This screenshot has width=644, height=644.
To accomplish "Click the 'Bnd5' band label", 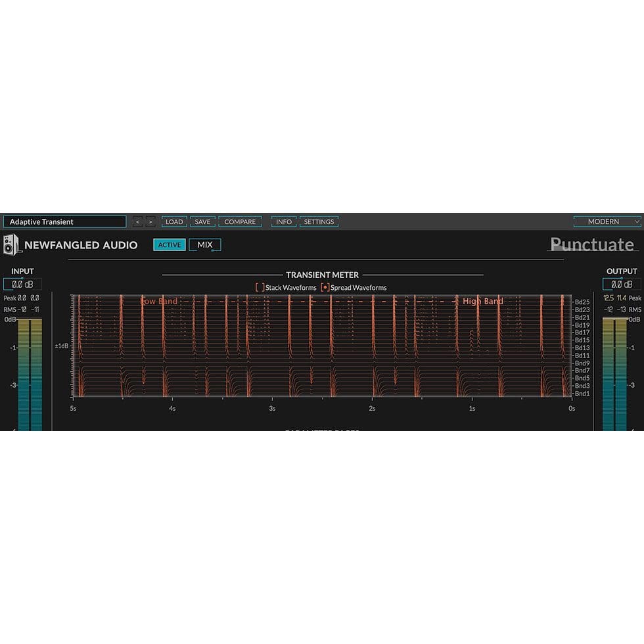I will [582, 379].
